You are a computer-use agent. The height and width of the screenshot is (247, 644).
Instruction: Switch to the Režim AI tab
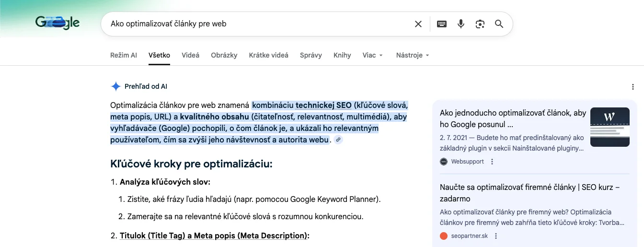pyautogui.click(x=124, y=55)
